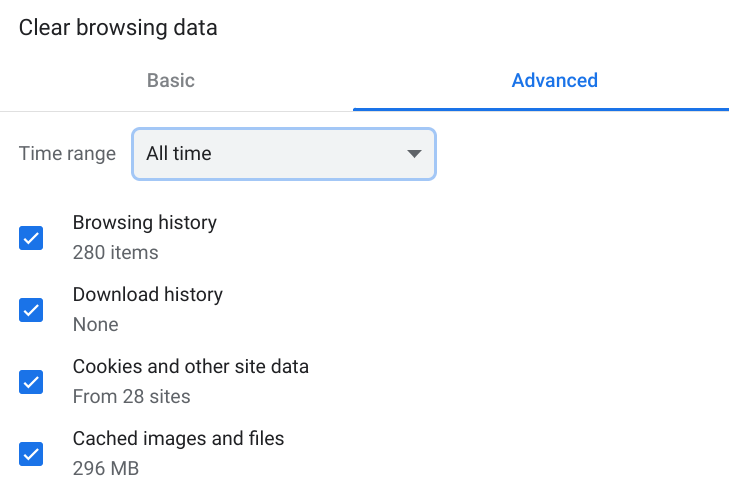Image resolution: width=729 pixels, height=490 pixels.
Task: Click the Time range dropdown arrow icon
Action: (414, 153)
